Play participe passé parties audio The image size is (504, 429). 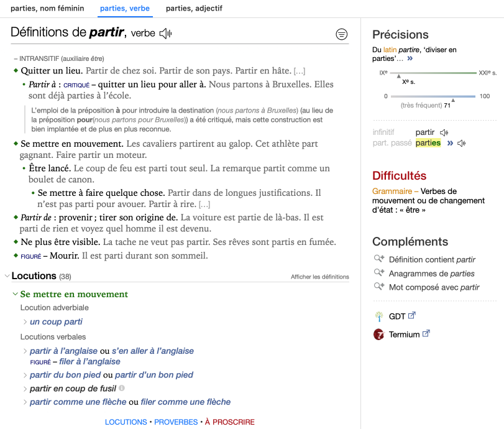point(461,143)
